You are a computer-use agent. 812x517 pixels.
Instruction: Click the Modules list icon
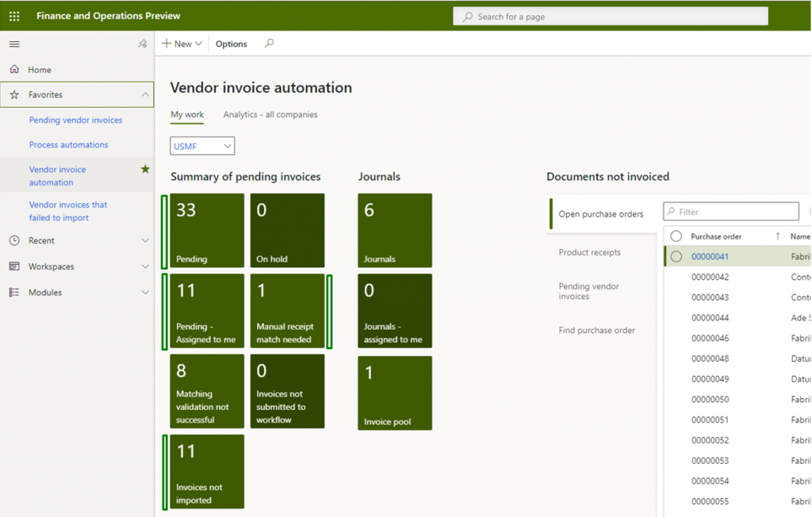click(x=14, y=292)
